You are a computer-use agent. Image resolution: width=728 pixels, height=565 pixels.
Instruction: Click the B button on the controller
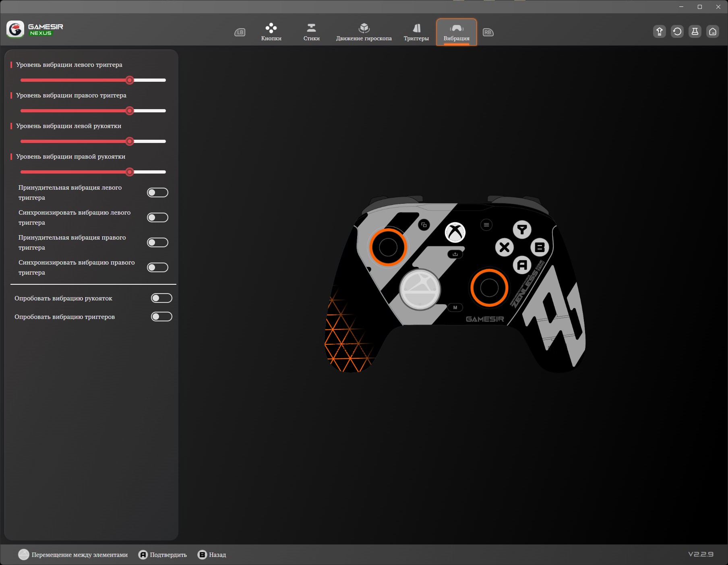click(x=540, y=247)
